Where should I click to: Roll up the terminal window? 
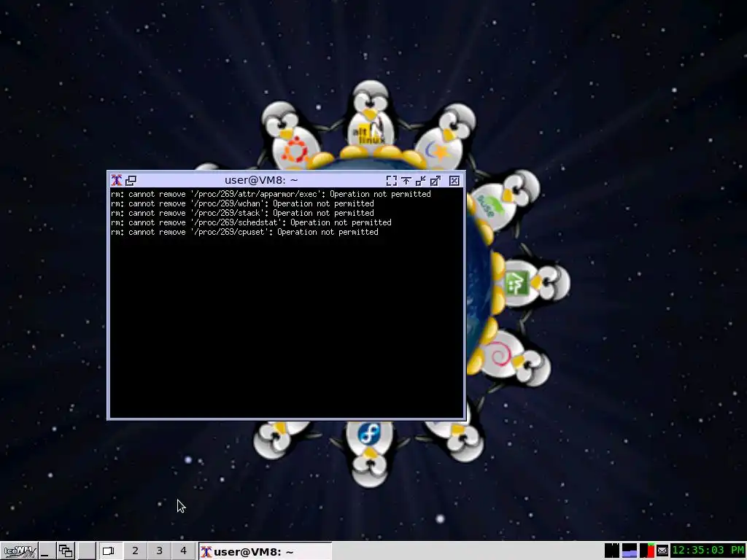(x=406, y=181)
